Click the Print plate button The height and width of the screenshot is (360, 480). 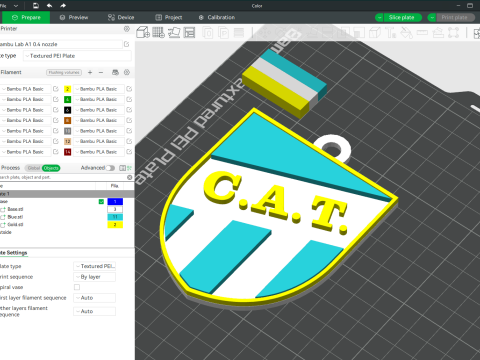click(x=455, y=17)
